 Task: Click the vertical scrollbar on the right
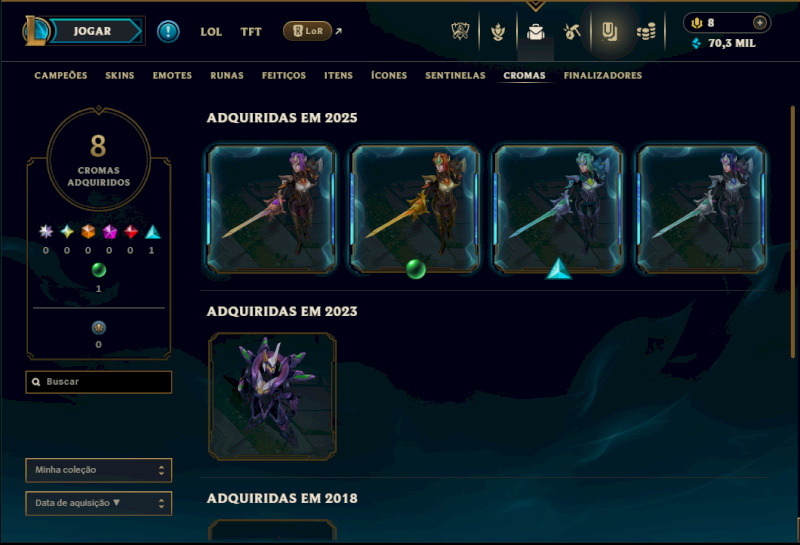pyautogui.click(x=793, y=231)
